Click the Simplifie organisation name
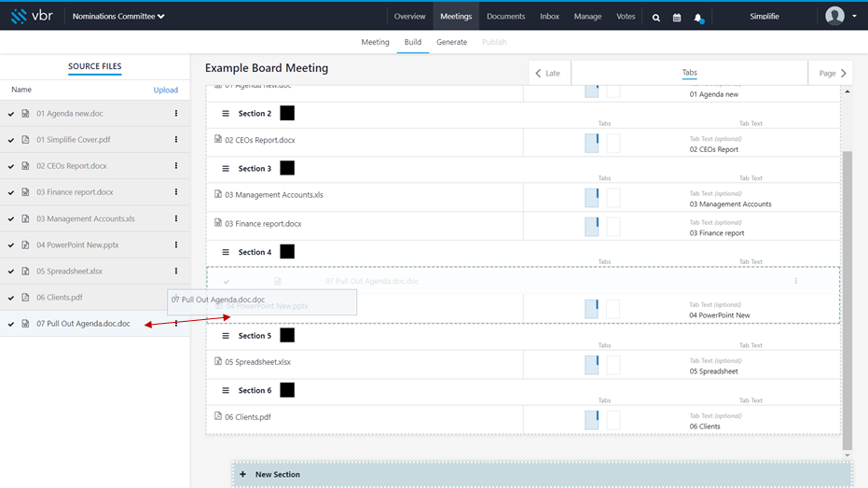 765,16
